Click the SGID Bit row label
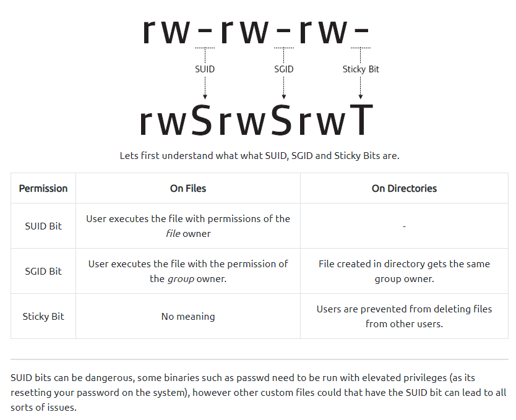The height and width of the screenshot is (420, 516). click(43, 272)
